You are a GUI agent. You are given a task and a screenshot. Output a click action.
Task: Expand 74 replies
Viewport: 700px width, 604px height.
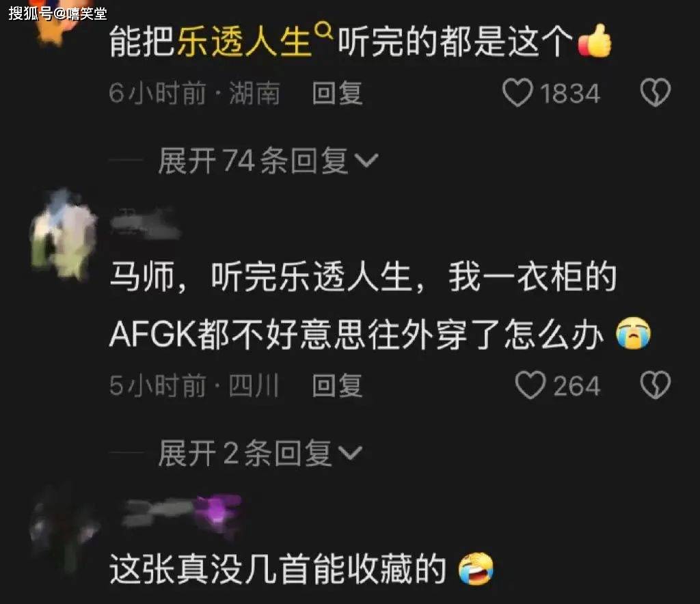pos(268,161)
